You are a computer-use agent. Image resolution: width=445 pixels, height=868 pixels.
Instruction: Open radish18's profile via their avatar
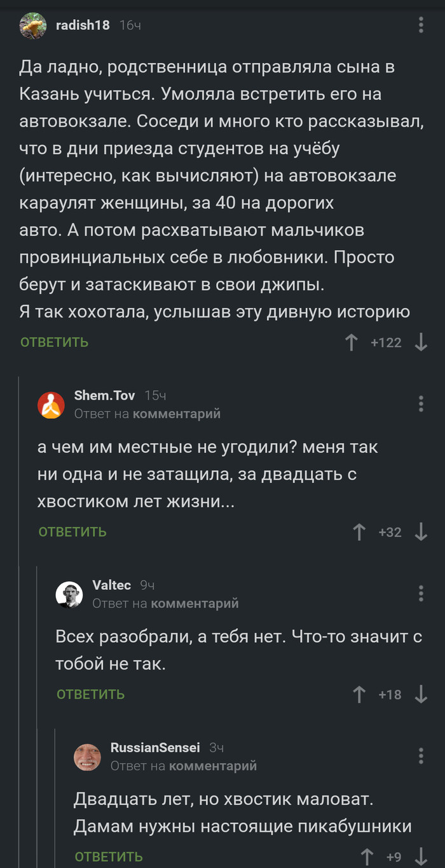[x=34, y=25]
